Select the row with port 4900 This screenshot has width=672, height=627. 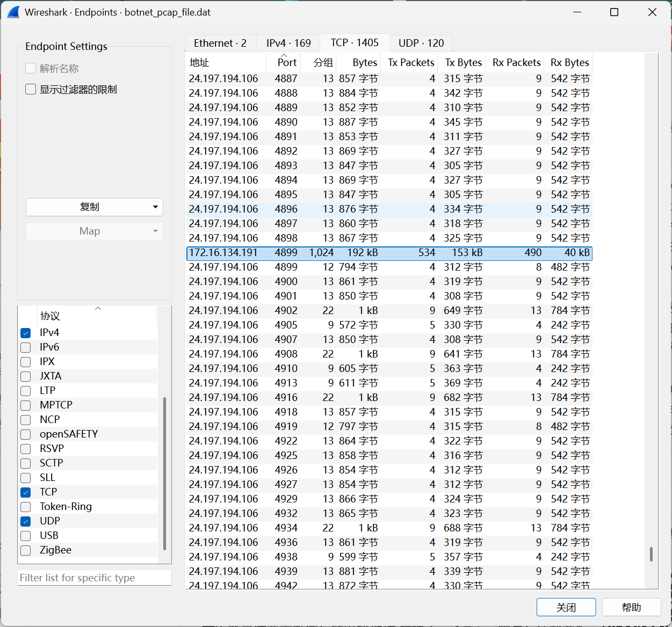tap(389, 282)
